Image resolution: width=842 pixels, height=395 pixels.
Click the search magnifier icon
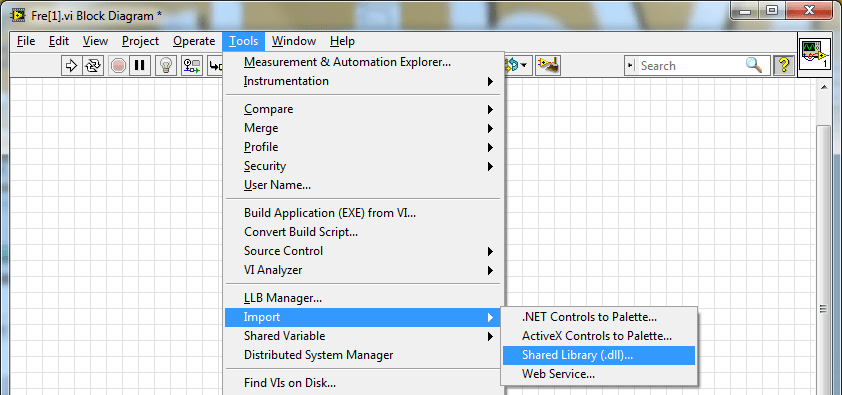(753, 65)
